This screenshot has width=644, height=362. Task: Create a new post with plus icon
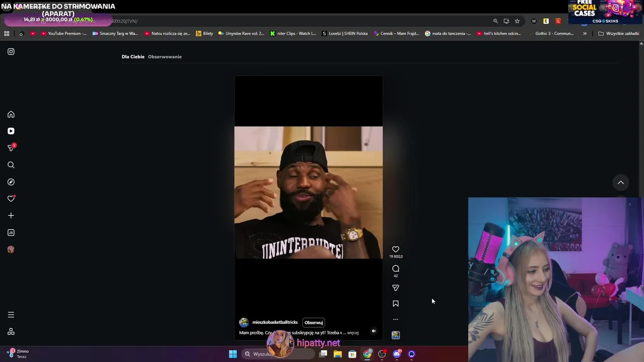coord(11,216)
